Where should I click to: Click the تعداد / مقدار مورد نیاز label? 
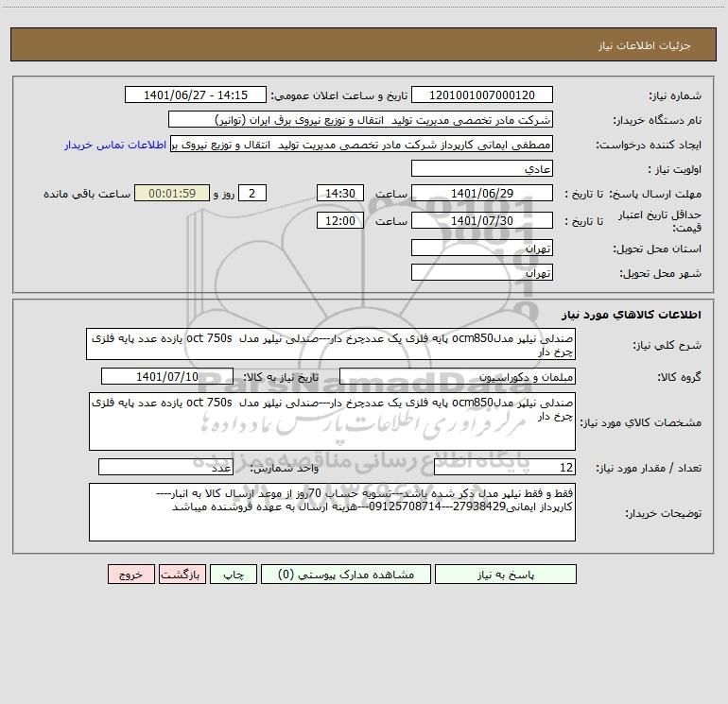(649, 469)
